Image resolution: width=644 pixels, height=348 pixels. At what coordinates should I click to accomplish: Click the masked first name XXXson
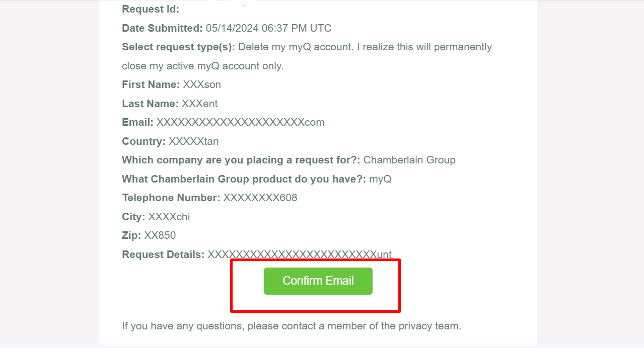[202, 84]
